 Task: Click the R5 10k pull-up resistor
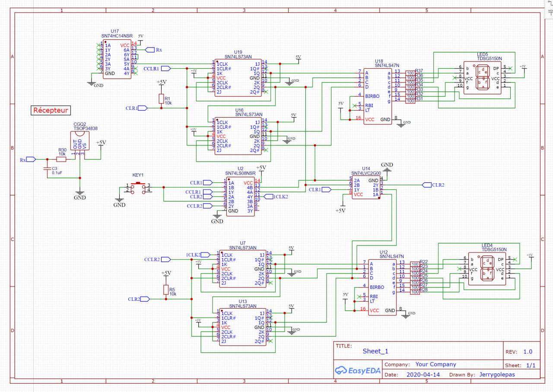[x=166, y=290]
